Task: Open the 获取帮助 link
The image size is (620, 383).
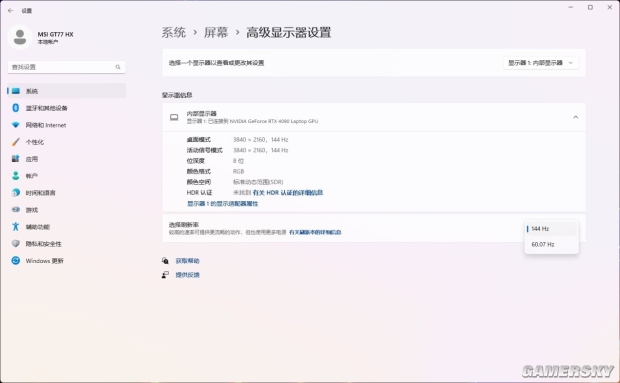Action: click(x=187, y=261)
